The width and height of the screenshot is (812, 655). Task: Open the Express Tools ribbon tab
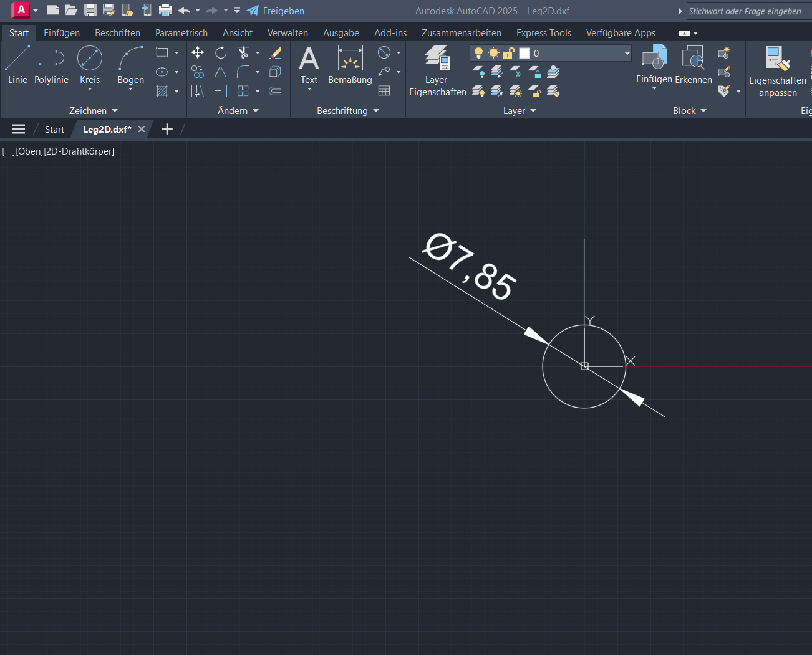(x=544, y=33)
